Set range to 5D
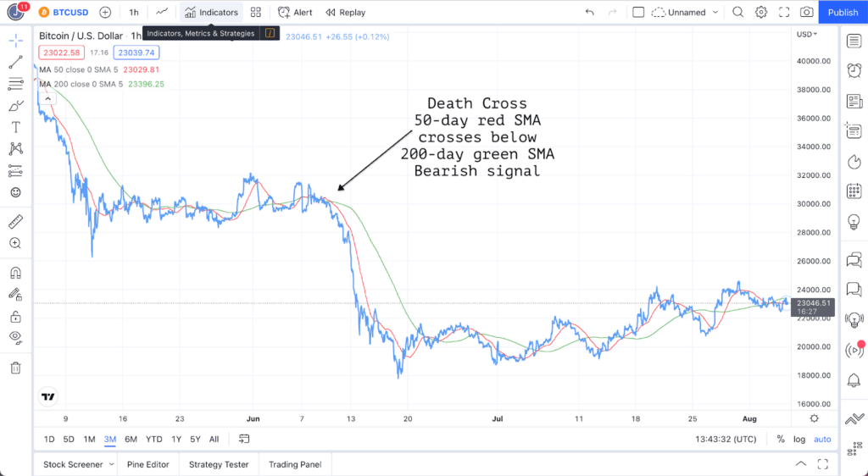Screen dimensions: 868x476 pos(69,439)
